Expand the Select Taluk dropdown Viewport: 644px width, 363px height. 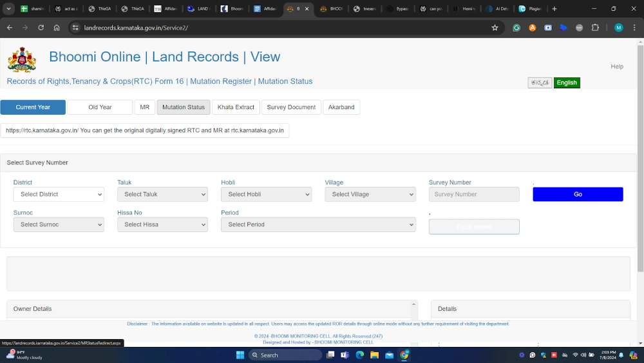click(x=163, y=194)
